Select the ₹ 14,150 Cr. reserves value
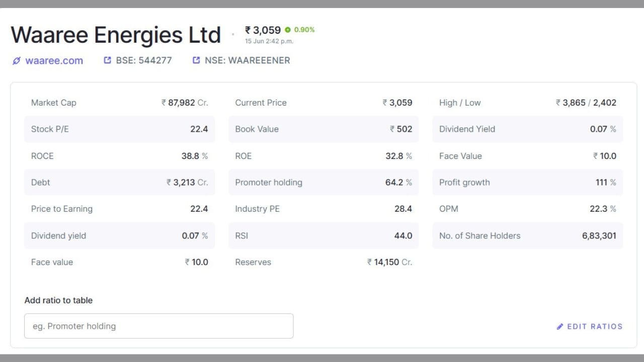 (x=390, y=262)
